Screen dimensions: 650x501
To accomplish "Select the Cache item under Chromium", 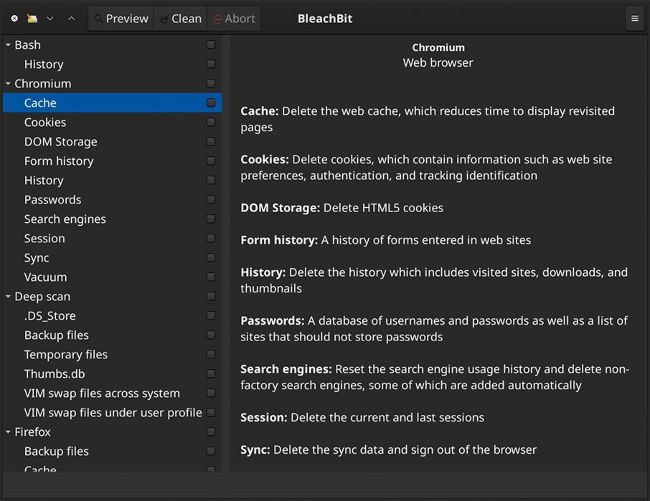I will coord(40,103).
